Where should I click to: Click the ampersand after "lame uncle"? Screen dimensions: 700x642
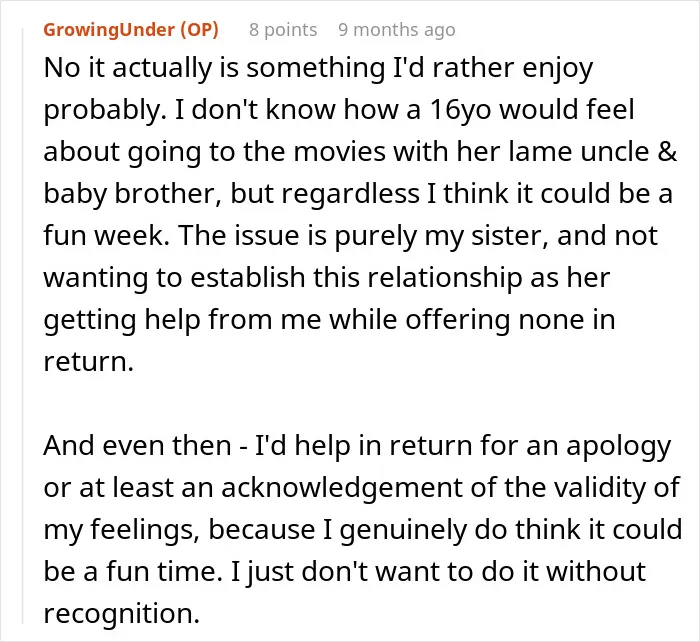pos(667,151)
